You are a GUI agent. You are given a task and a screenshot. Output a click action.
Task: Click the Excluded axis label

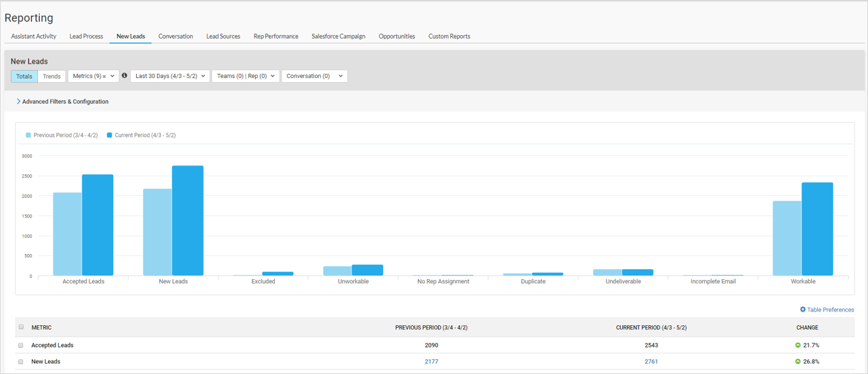click(263, 281)
